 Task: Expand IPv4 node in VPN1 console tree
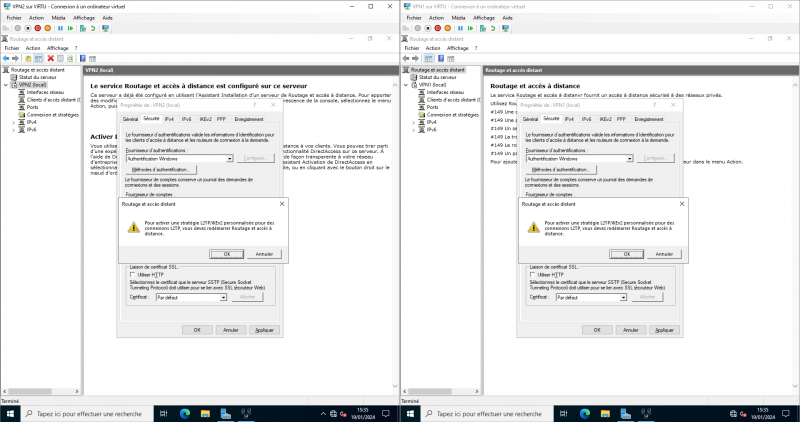[x=414, y=122]
